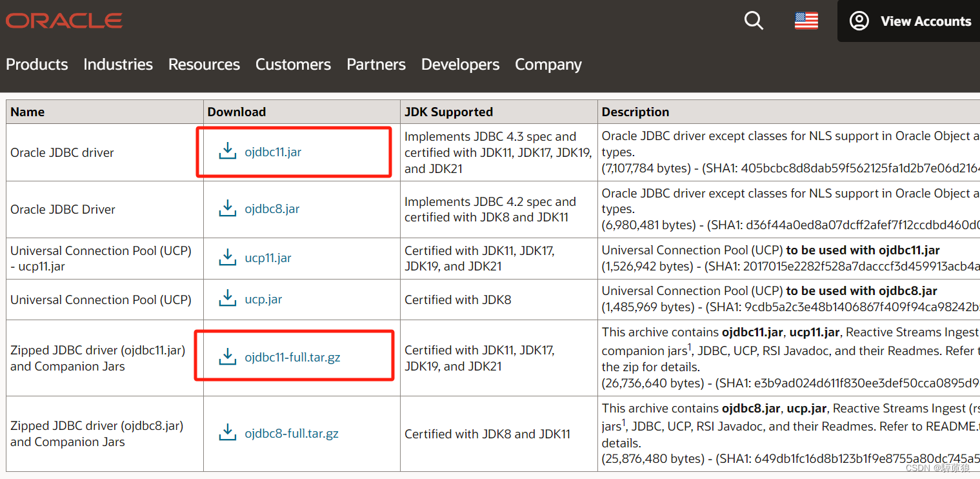Click the '(1,526,942 bytes)' description text
Screen dimensions: 980x479
(x=648, y=266)
